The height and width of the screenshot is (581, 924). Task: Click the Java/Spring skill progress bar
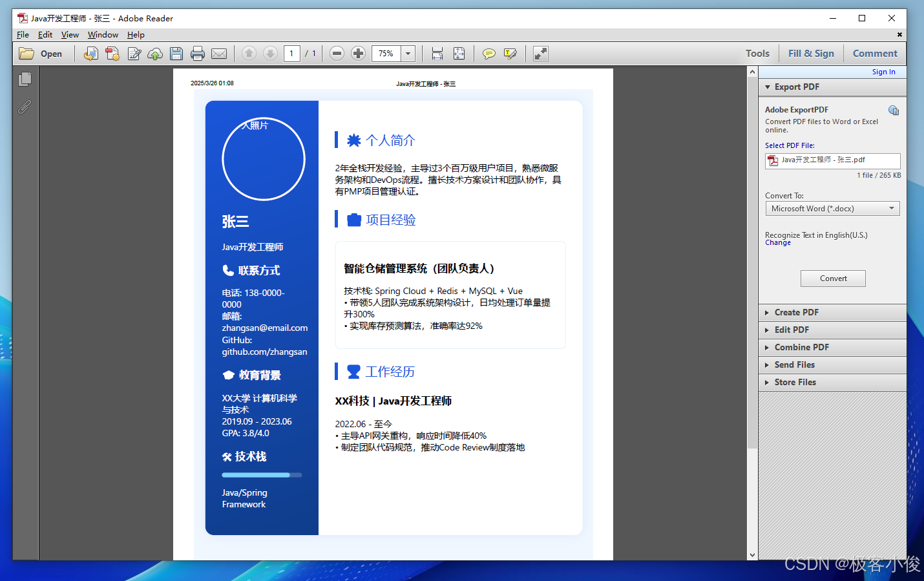[x=262, y=475]
